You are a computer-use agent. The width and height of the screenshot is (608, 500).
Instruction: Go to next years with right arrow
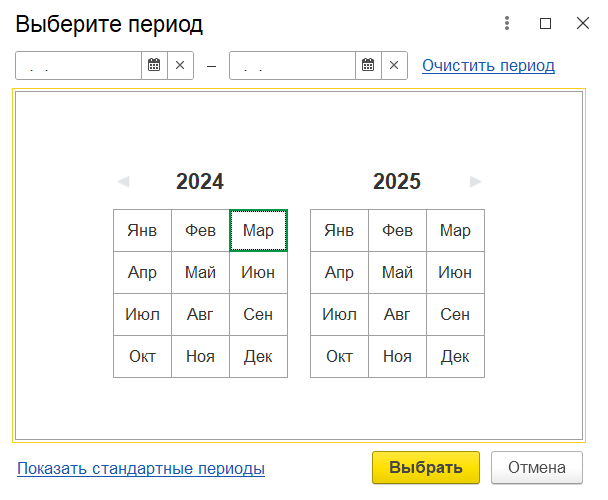pyautogui.click(x=475, y=182)
